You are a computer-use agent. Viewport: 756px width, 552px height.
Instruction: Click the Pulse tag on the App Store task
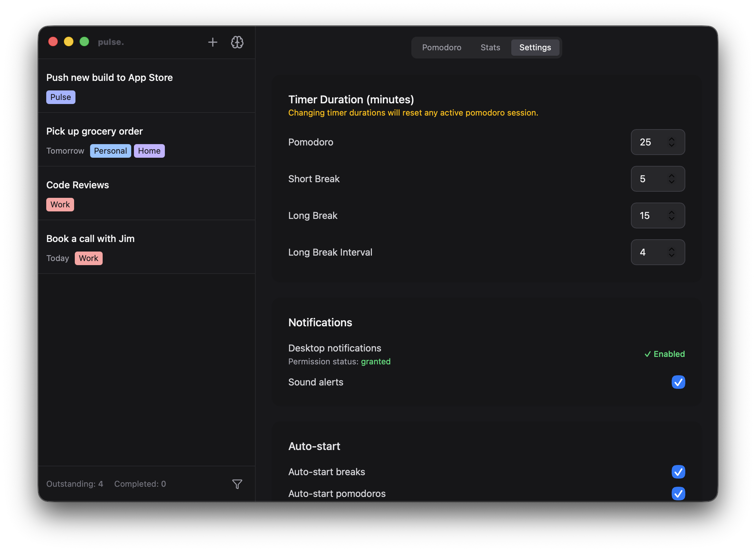pyautogui.click(x=61, y=97)
